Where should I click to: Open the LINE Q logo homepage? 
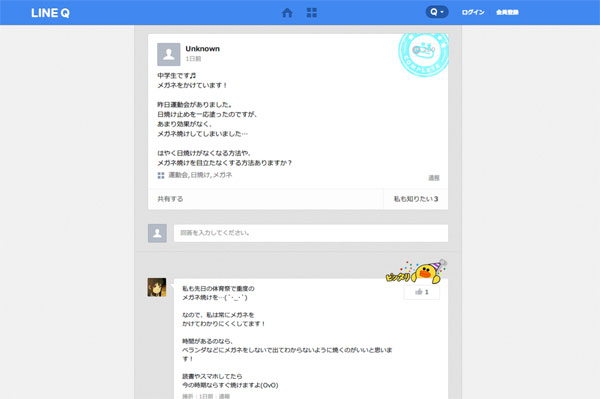pos(50,13)
